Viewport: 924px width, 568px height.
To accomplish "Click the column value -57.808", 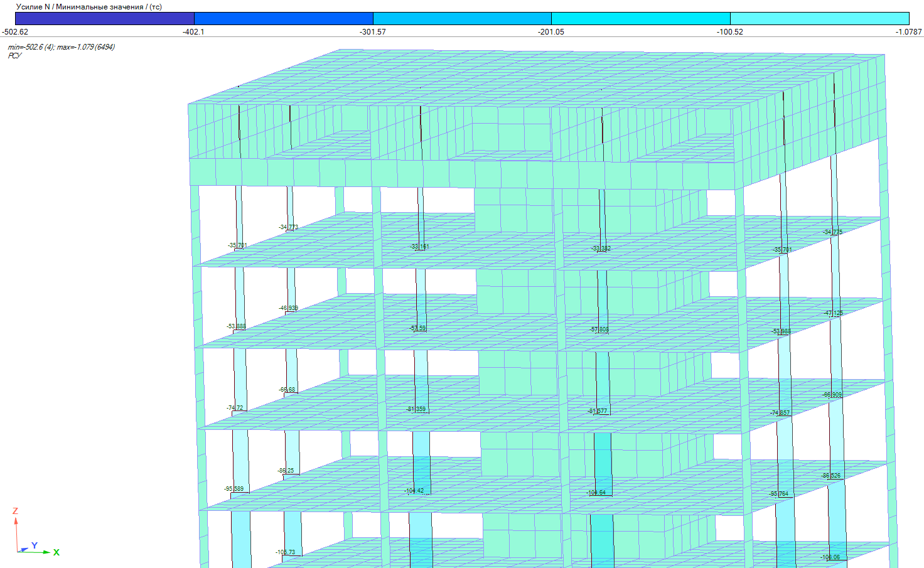I will coord(600,330).
